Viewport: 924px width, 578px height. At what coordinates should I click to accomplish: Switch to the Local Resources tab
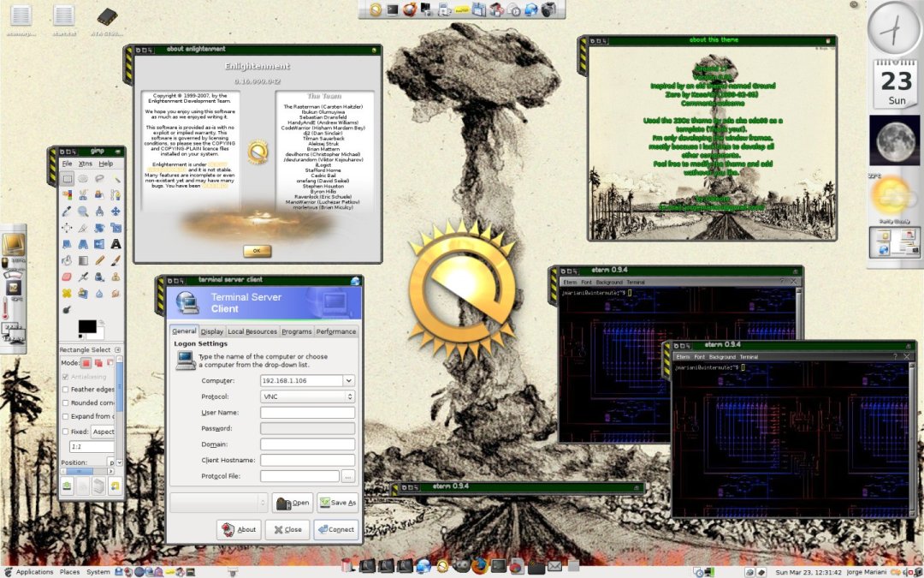(x=252, y=331)
